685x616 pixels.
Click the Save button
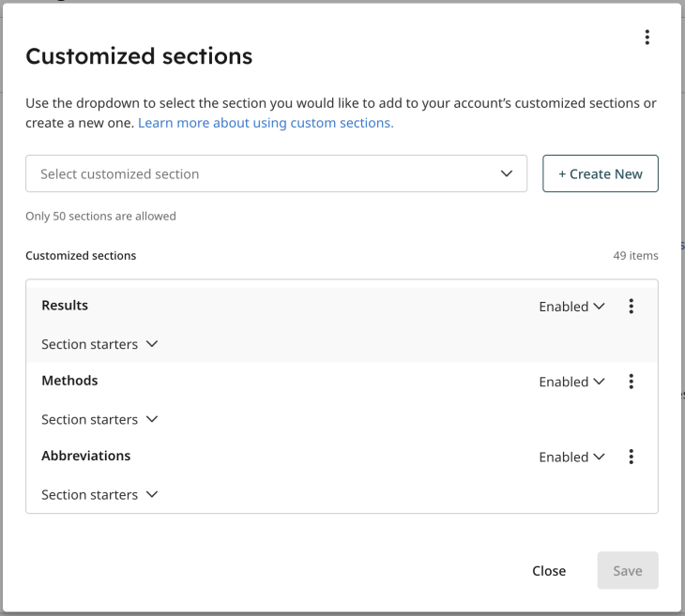coord(628,571)
